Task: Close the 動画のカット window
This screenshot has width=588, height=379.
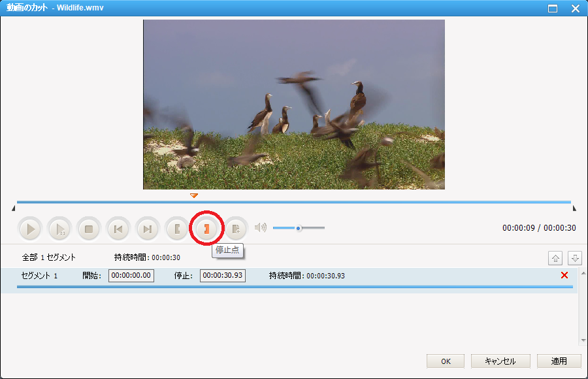Action: click(575, 8)
